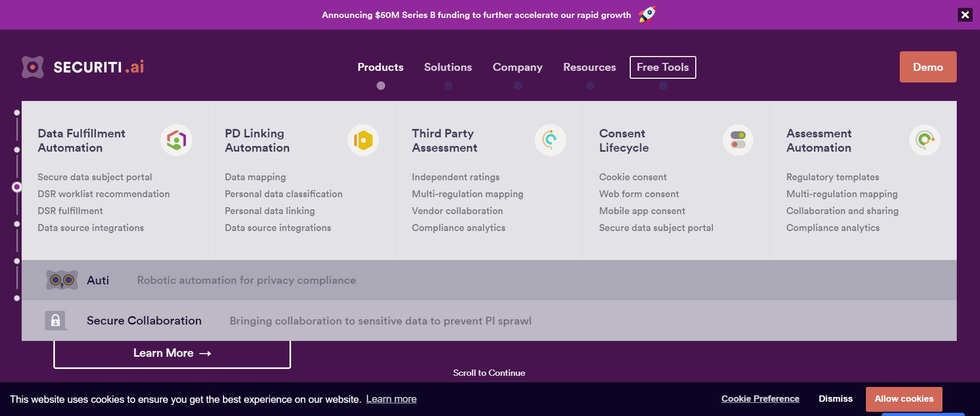980x416 pixels.
Task: Close the announcement banner
Action: [965, 15]
